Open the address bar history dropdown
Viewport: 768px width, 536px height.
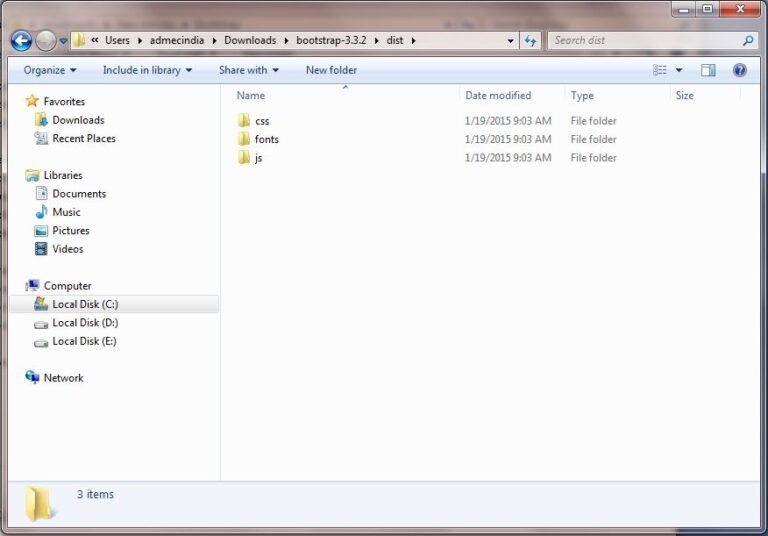[x=510, y=41]
